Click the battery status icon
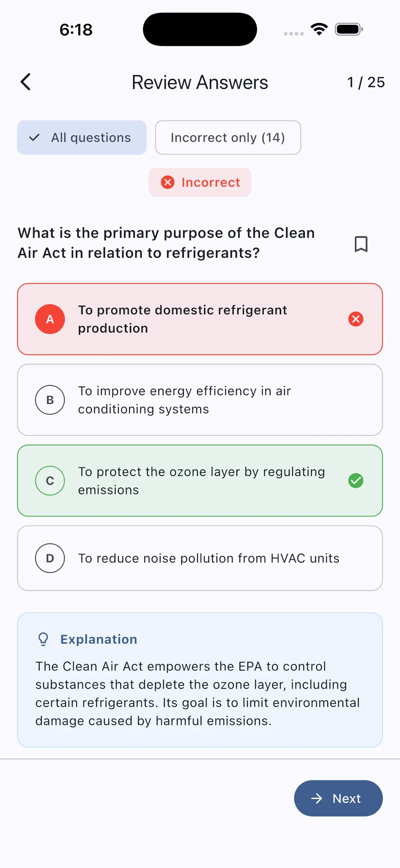 coord(349,29)
